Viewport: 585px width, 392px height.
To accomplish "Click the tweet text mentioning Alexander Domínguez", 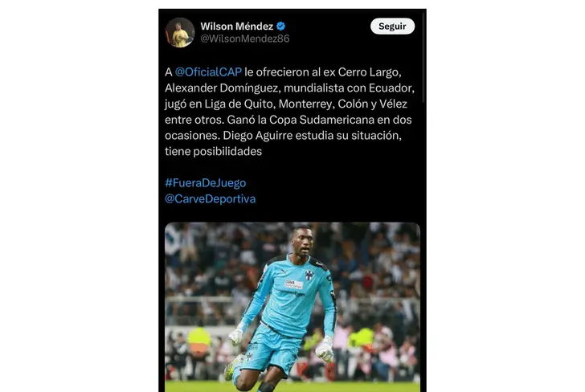I will pyautogui.click(x=289, y=112).
